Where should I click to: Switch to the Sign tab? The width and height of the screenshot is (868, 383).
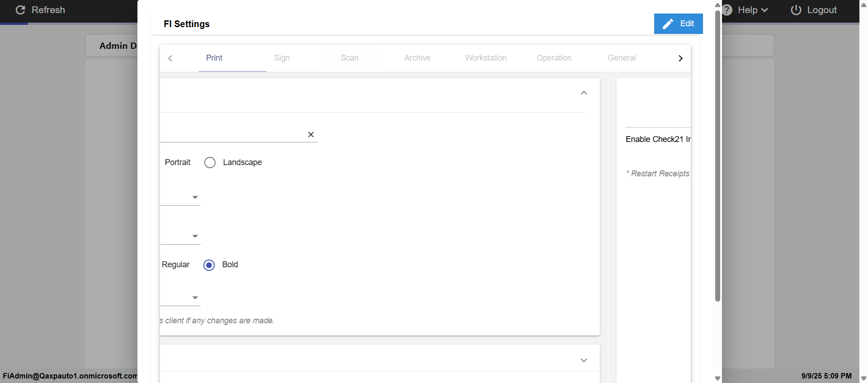point(282,58)
